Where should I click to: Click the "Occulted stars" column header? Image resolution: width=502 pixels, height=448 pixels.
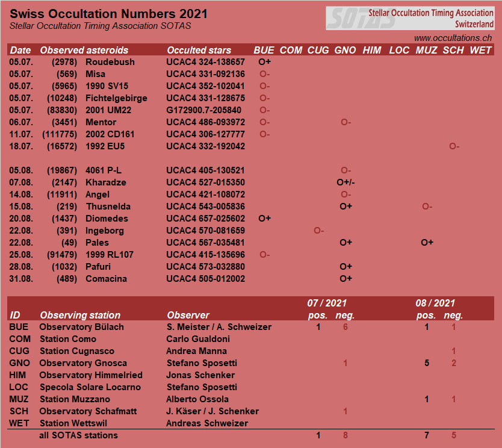tap(199, 50)
